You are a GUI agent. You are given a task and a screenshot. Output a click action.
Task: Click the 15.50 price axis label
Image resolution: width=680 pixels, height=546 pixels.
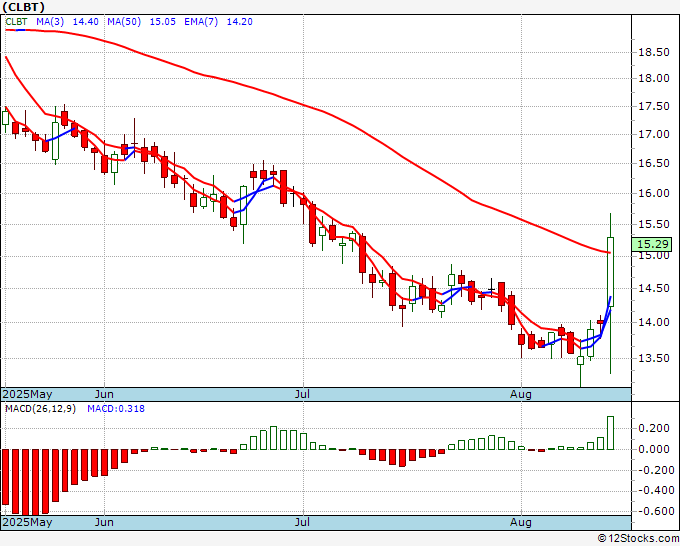[x=654, y=224]
